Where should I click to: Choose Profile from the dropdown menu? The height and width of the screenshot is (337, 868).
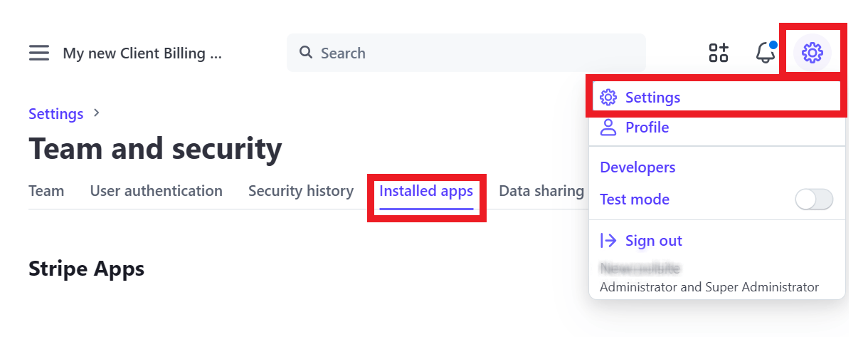point(647,128)
